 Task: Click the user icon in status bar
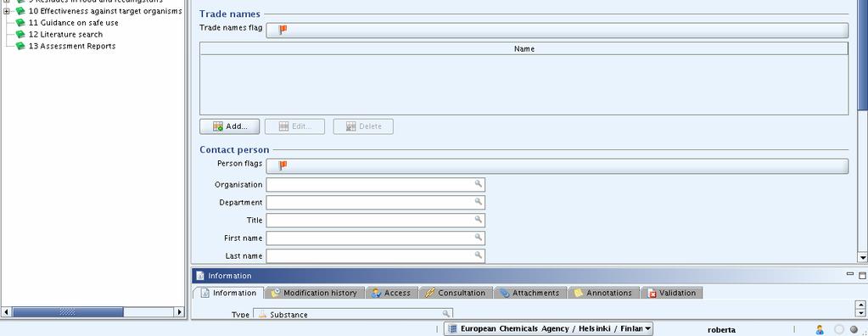pyautogui.click(x=820, y=329)
